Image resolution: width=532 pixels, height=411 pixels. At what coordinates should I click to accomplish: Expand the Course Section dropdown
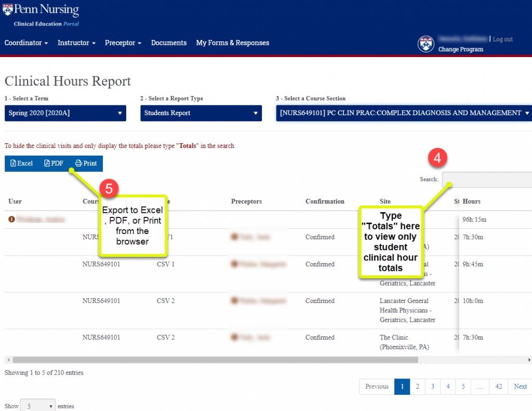pyautogui.click(x=404, y=113)
